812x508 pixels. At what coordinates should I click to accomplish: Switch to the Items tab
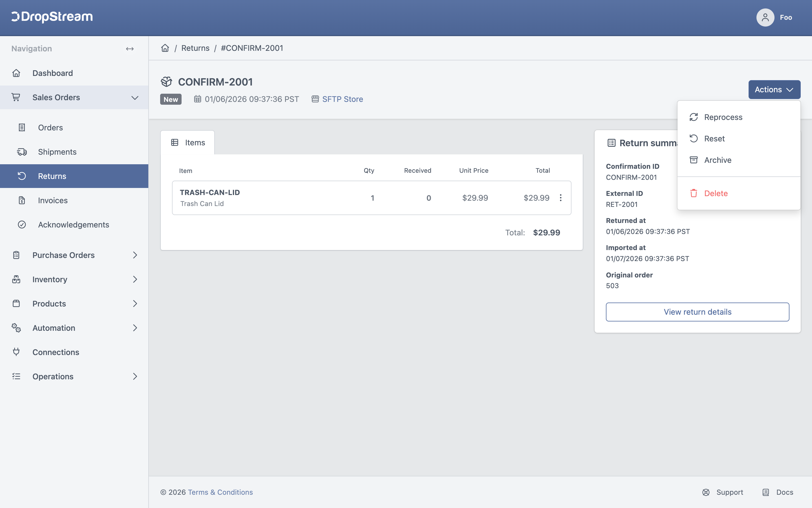(x=187, y=143)
